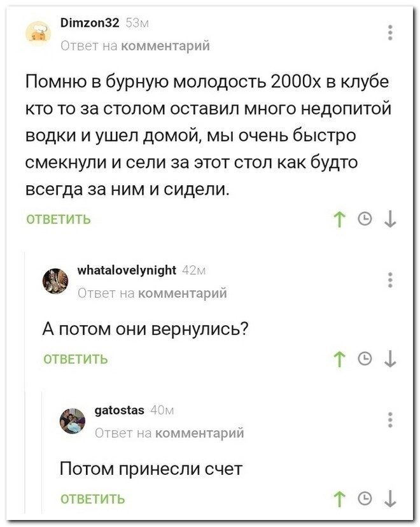This screenshot has width=420, height=527.
Task: Open the Dimzon32 username profile link
Action: coord(90,24)
